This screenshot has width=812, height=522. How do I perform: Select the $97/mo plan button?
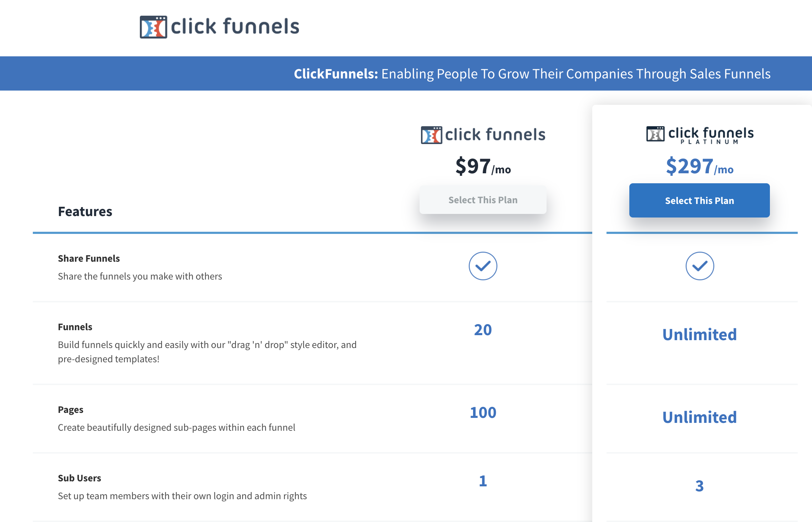pos(483,200)
